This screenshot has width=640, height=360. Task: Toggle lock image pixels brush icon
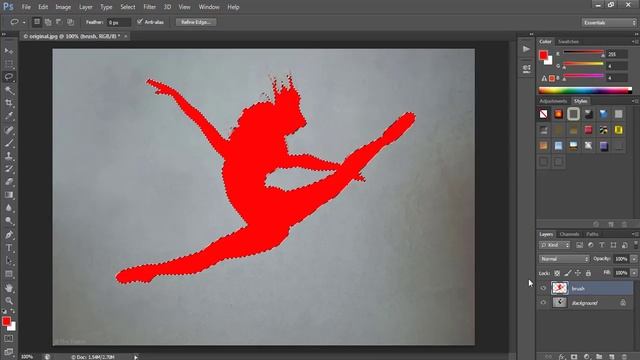(568, 273)
